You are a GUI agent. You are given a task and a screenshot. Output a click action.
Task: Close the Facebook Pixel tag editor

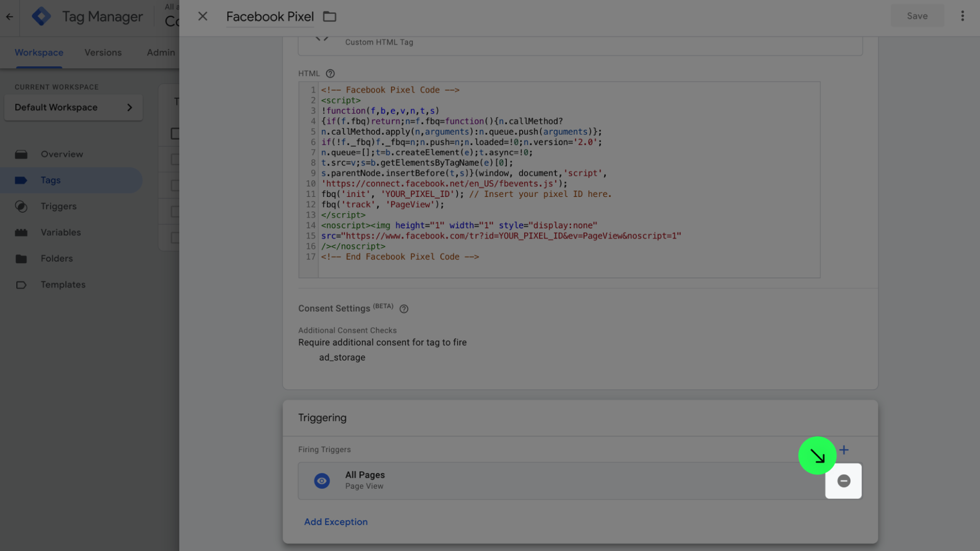coord(203,16)
